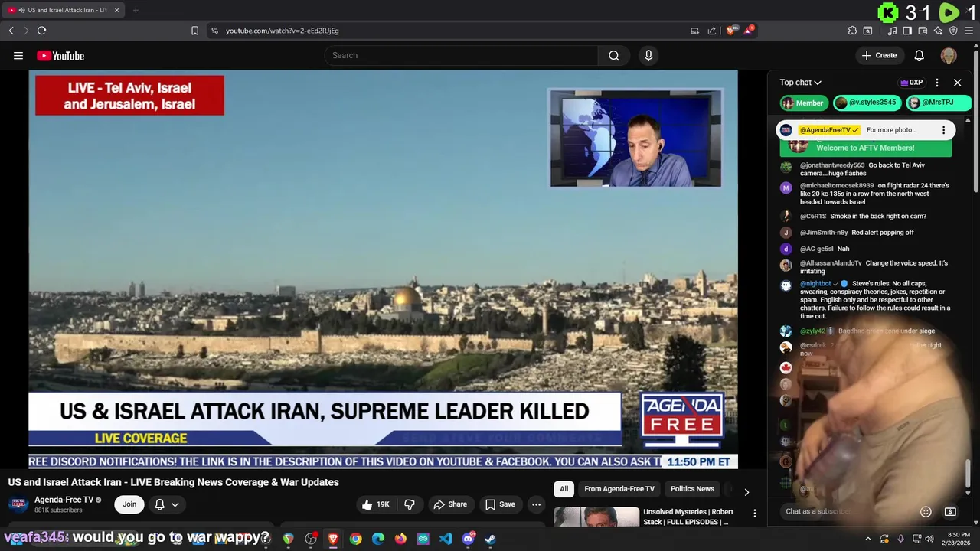Start voice search with microphone

click(x=648, y=55)
